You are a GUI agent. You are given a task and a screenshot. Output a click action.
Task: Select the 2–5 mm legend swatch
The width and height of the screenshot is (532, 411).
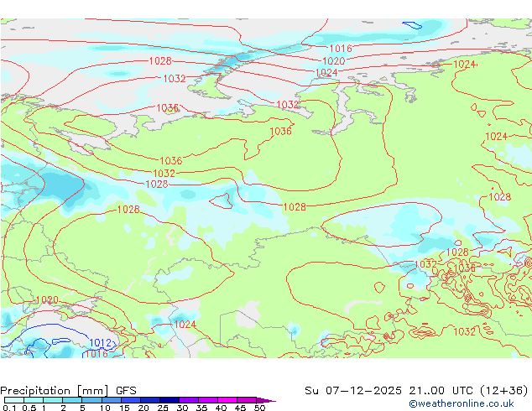[x=72, y=400]
